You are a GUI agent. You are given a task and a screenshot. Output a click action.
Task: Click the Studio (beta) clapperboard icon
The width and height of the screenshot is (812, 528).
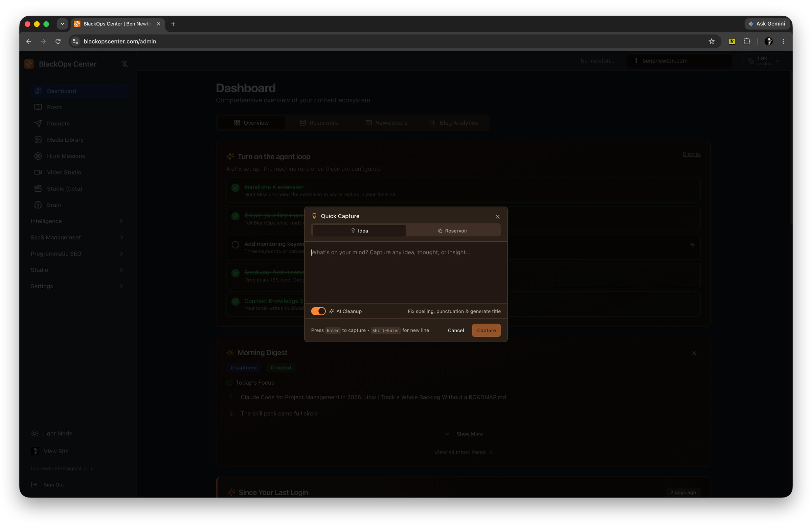pyautogui.click(x=38, y=189)
